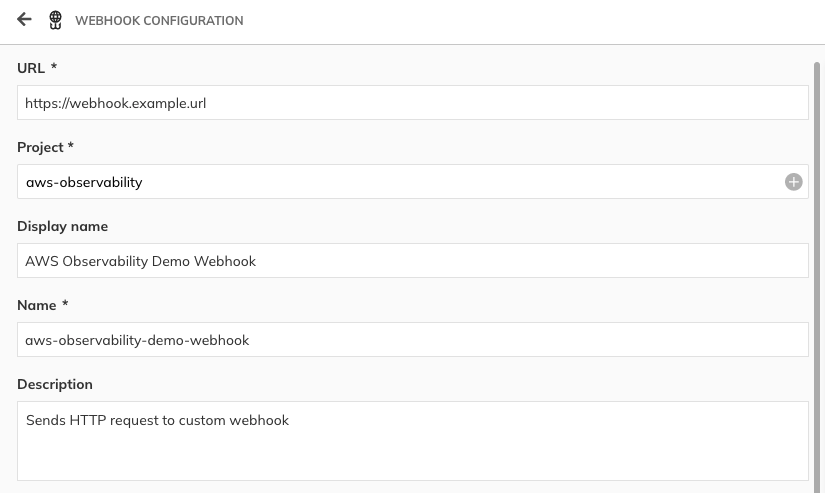825x493 pixels.
Task: Click the webhook globe icon in header
Action: (55, 21)
